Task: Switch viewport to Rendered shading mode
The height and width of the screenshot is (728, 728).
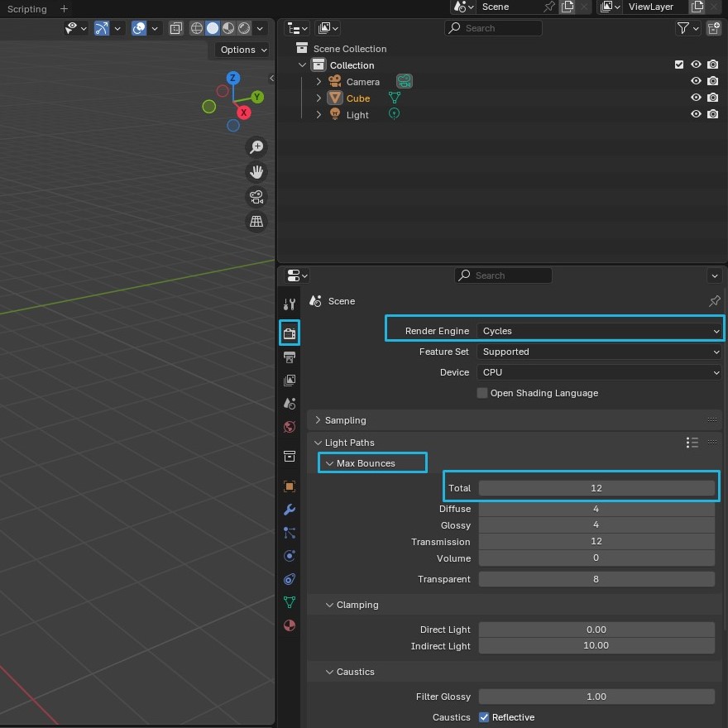Action: [x=244, y=27]
